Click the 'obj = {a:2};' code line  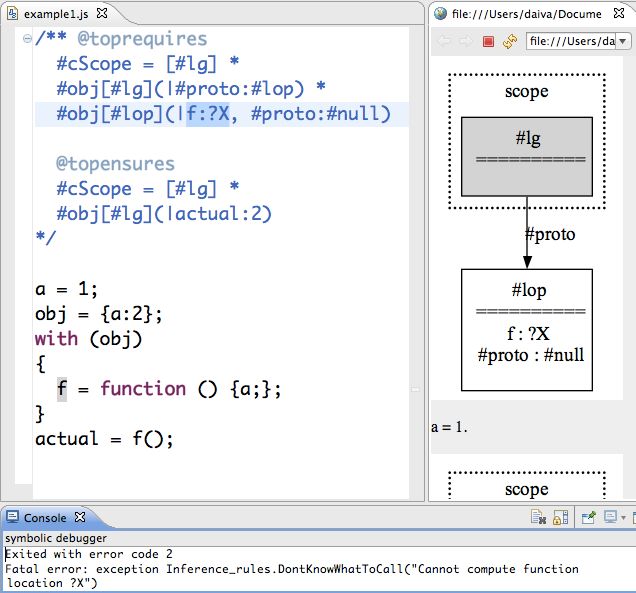[x=99, y=314]
